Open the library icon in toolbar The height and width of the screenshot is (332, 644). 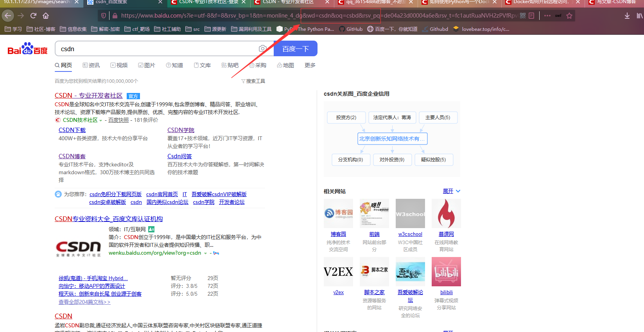pyautogui.click(x=639, y=16)
